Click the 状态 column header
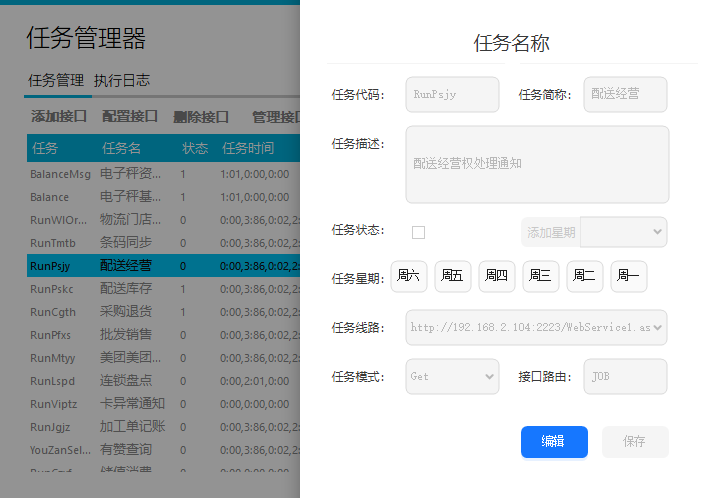Image resolution: width=725 pixels, height=498 pixels. (195, 148)
